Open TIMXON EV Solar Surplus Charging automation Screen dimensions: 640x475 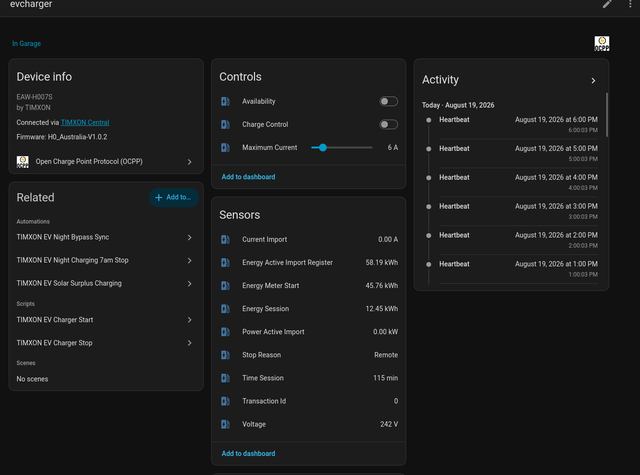[104, 283]
